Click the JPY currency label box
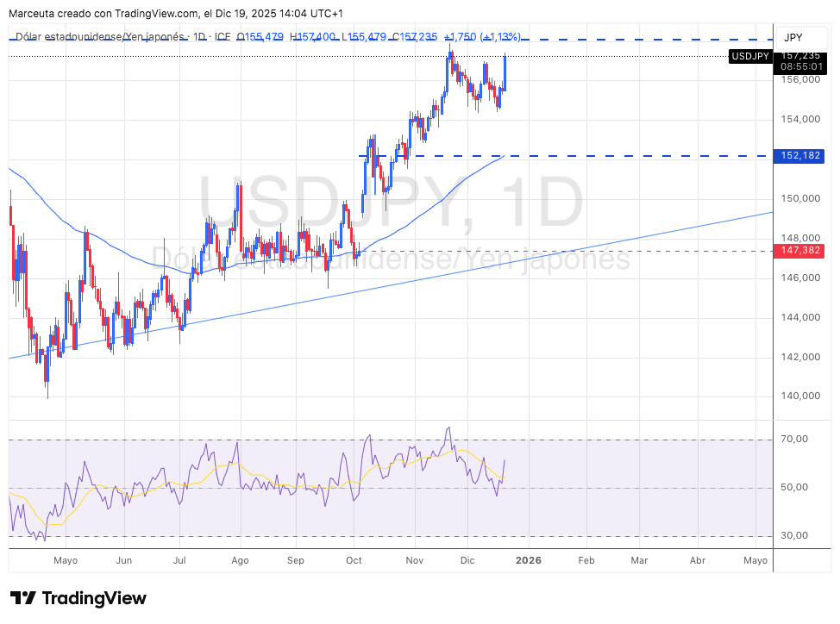Viewport: 840px width, 624px height. [793, 37]
